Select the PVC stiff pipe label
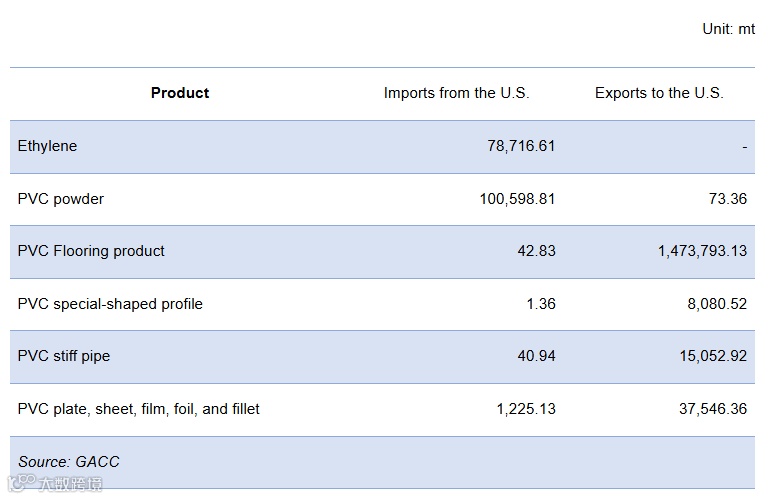The height and width of the screenshot is (499, 774). 64,356
